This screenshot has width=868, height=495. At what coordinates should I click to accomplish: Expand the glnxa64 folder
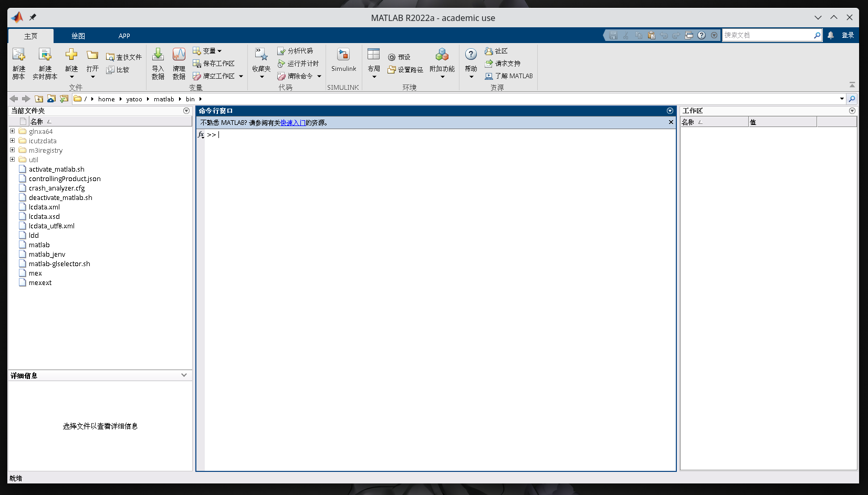click(12, 131)
